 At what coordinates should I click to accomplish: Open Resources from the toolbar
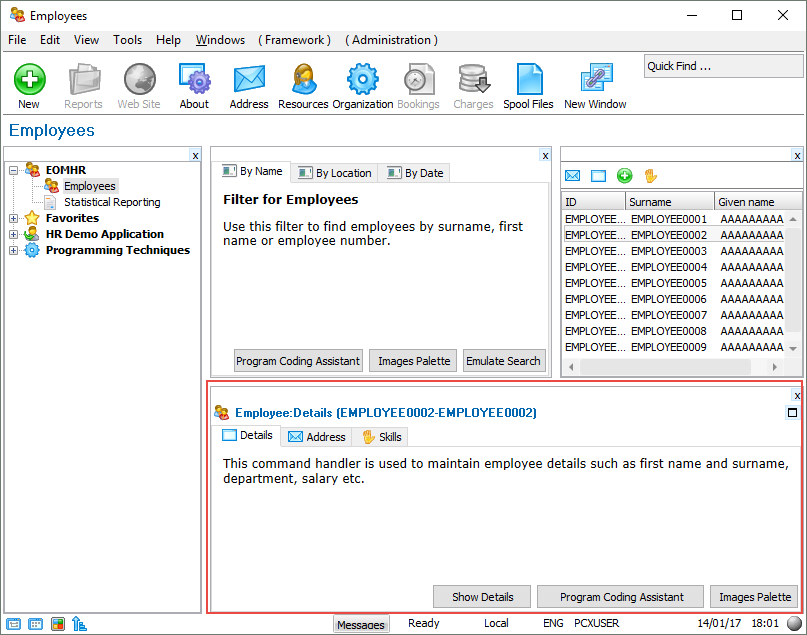click(x=303, y=80)
